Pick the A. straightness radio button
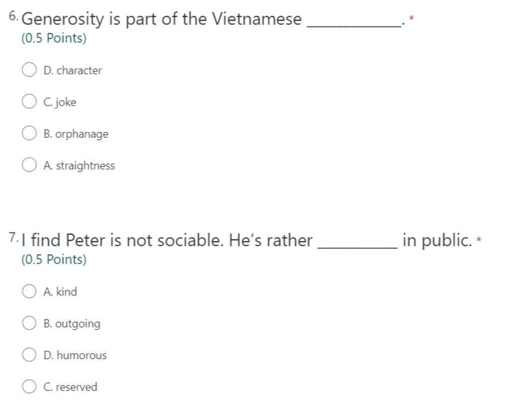 29,165
